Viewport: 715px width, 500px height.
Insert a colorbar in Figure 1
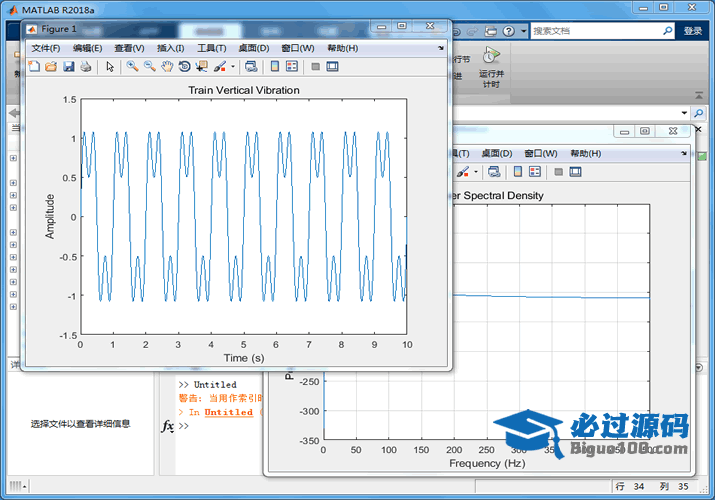275,67
